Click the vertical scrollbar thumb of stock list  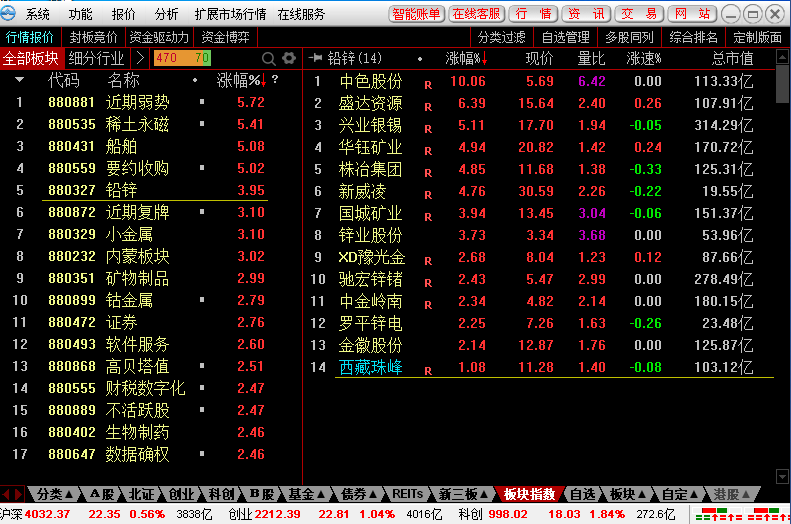click(x=782, y=84)
